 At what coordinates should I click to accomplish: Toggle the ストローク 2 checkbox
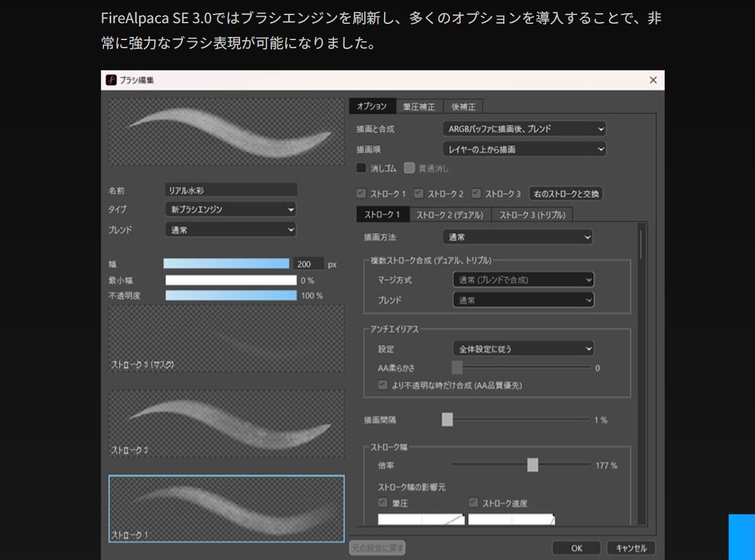(419, 194)
